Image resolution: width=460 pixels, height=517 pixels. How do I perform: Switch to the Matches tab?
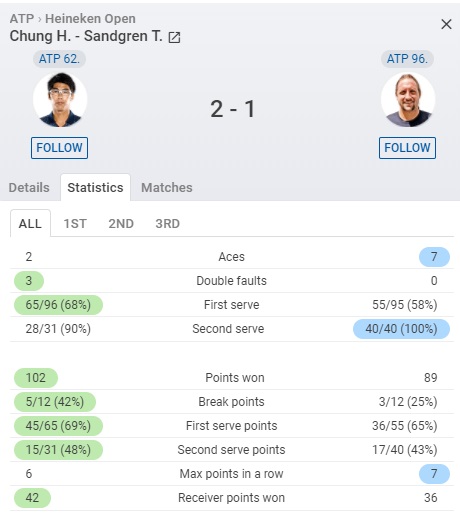point(167,188)
